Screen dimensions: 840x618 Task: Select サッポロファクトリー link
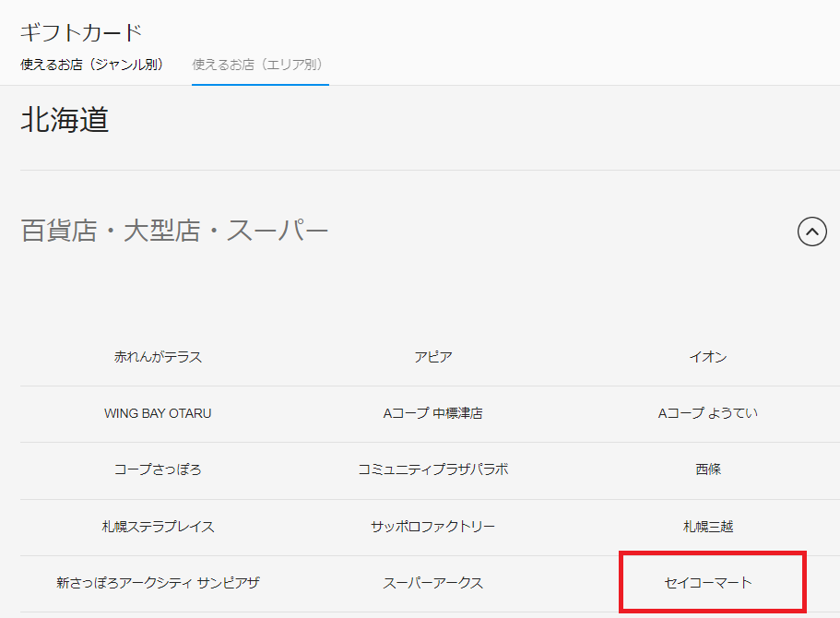coord(432,527)
